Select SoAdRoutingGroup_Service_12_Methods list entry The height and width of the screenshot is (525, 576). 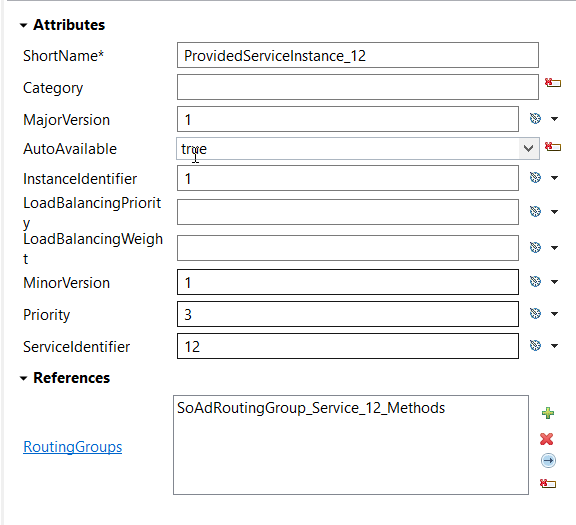(x=311, y=408)
